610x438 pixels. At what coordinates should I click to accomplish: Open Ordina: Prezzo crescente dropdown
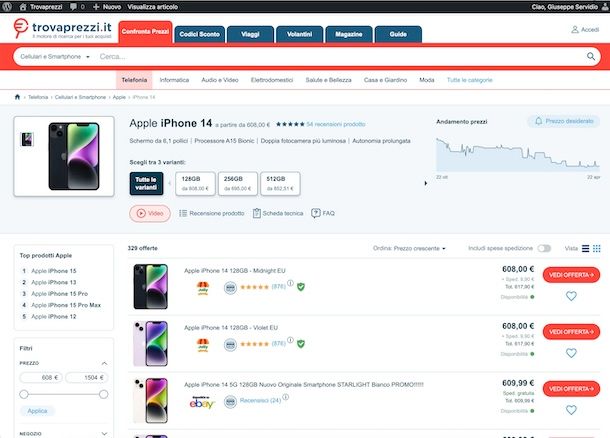tap(409, 248)
